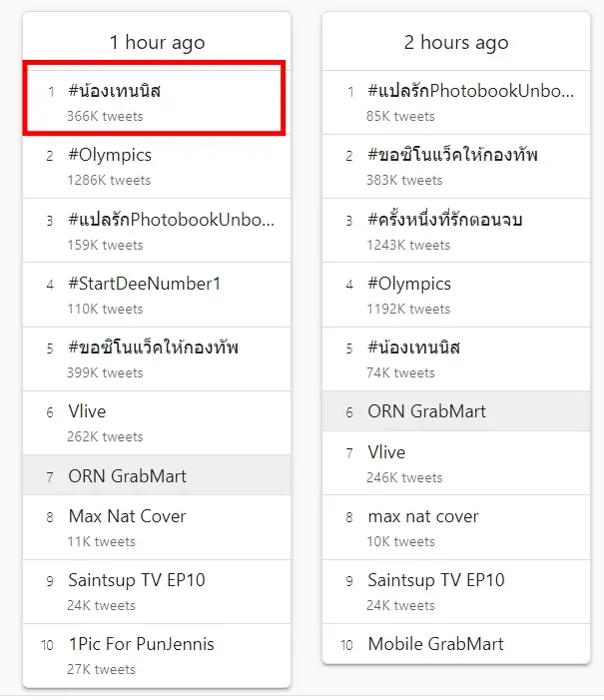Open #แปลรักPhotobookUnbo… with 159K tweets
Screen dimensions: 604x700
coord(171,220)
